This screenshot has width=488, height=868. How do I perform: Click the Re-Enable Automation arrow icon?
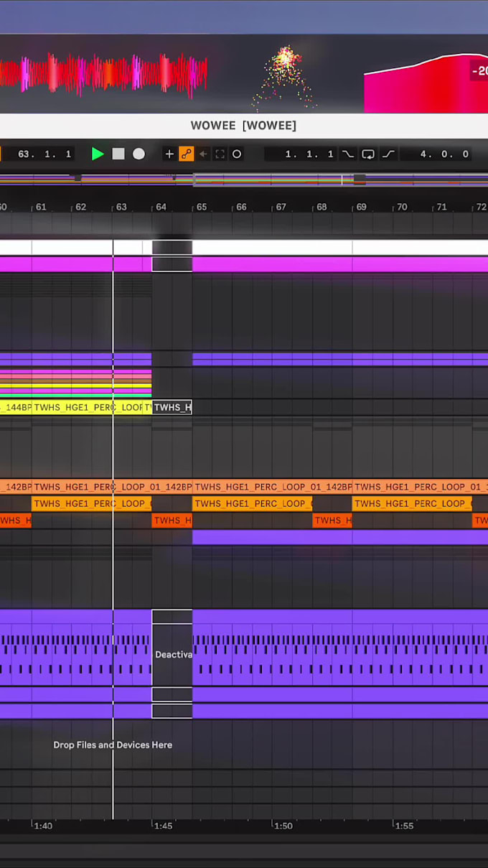click(x=203, y=154)
